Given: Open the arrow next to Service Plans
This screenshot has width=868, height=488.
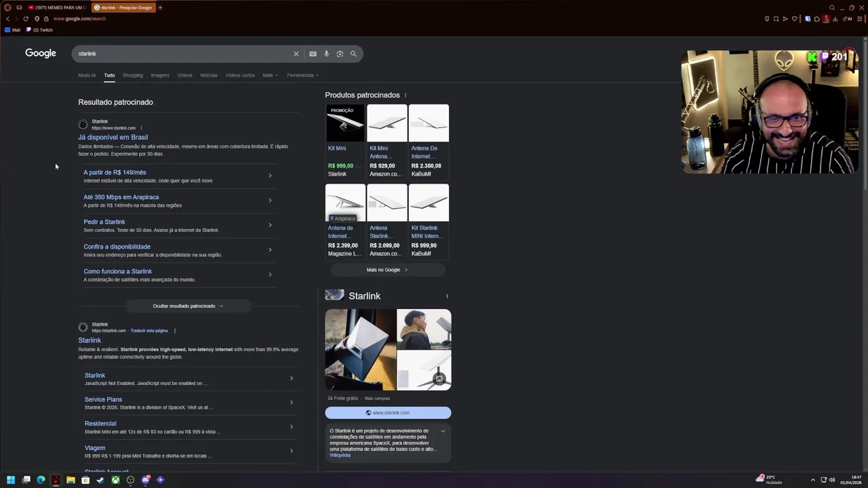Looking at the screenshot, I should tap(292, 403).
